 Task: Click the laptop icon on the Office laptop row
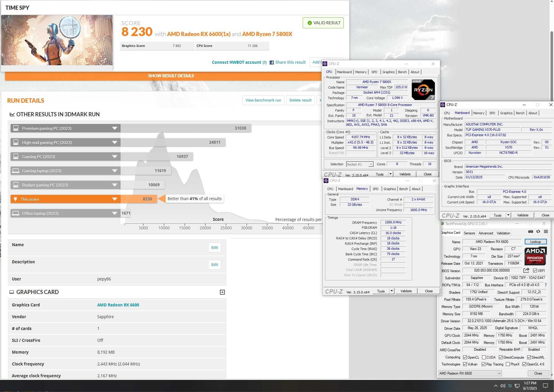click(x=16, y=213)
